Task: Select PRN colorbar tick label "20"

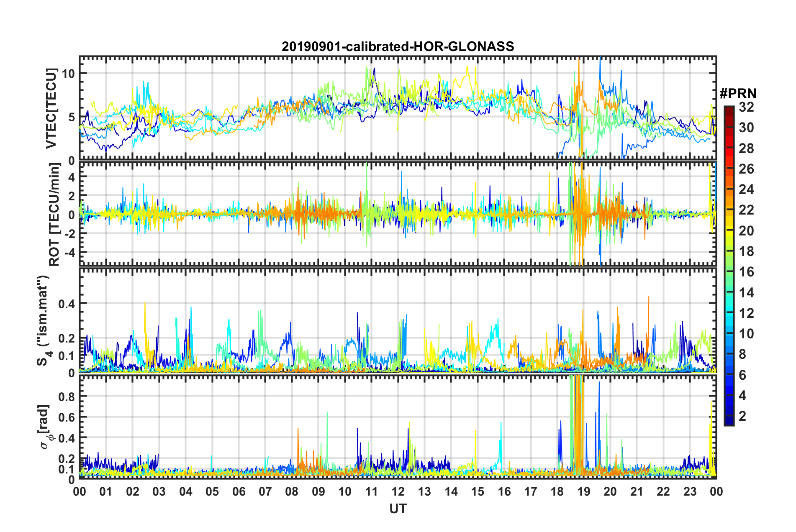Action: click(747, 231)
